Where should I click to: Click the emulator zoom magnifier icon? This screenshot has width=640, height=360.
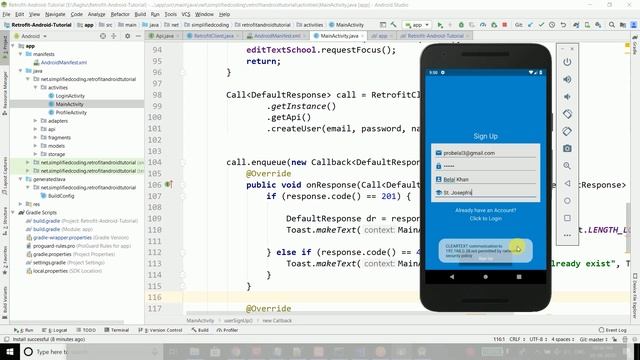567,166
